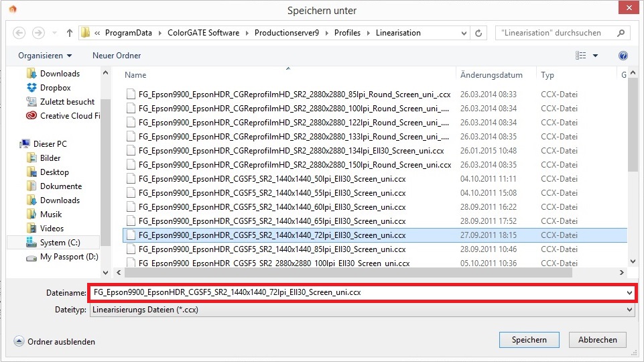Viewport: 644px width, 362px height.
Task: Refresh the Linearisation folder view
Action: click(479, 33)
